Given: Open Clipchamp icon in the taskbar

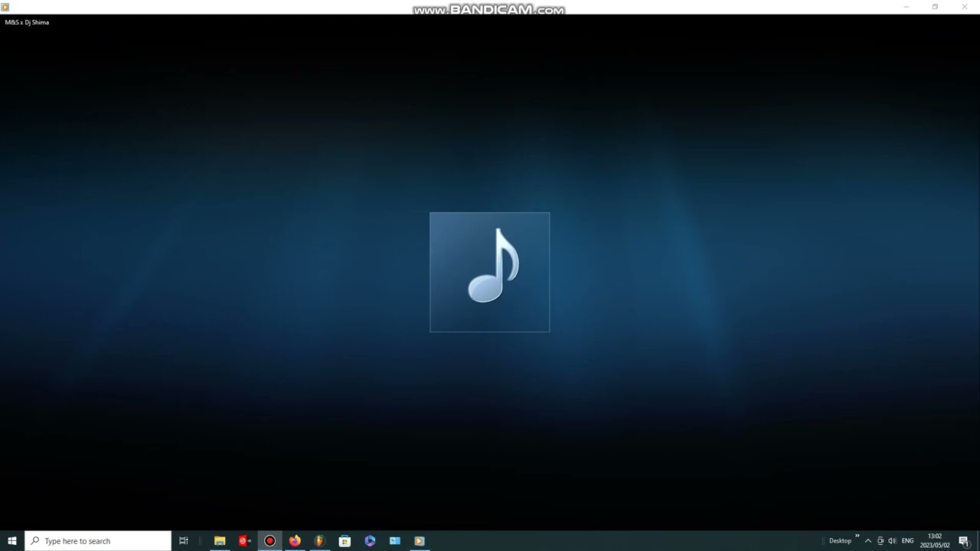Looking at the screenshot, I should coord(370,541).
